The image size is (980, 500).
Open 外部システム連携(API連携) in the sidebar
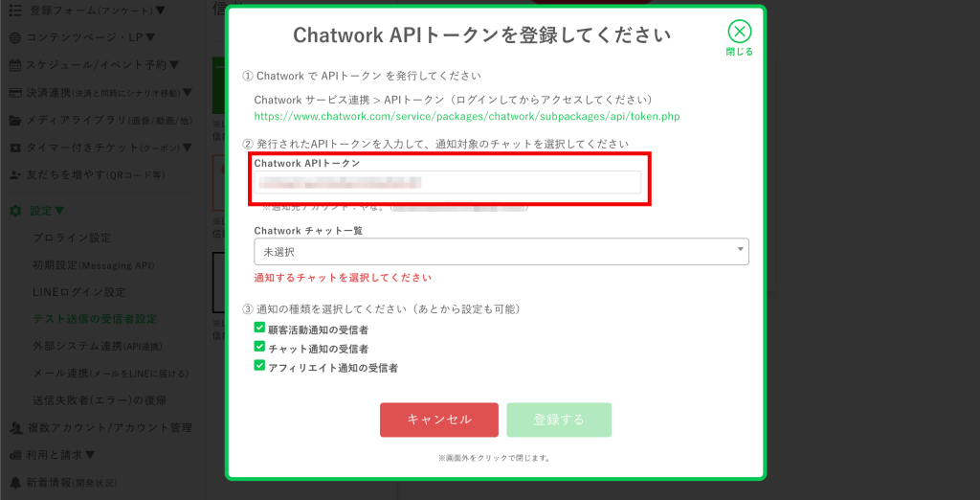97,346
